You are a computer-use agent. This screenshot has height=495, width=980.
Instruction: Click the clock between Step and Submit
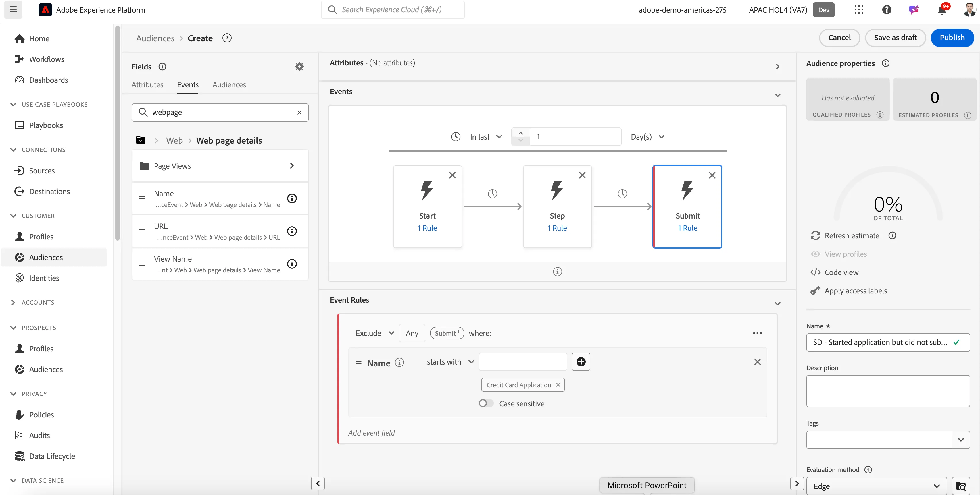point(622,194)
